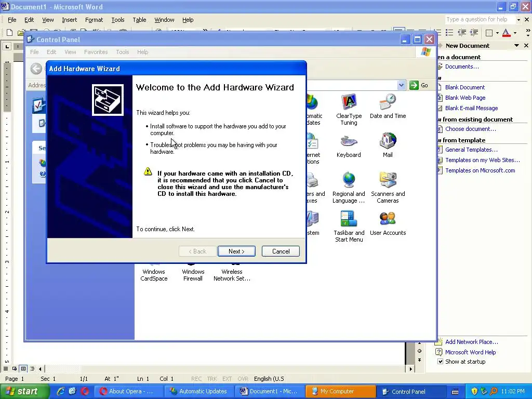Click Next in Add Hardware Wizard

tap(236, 251)
